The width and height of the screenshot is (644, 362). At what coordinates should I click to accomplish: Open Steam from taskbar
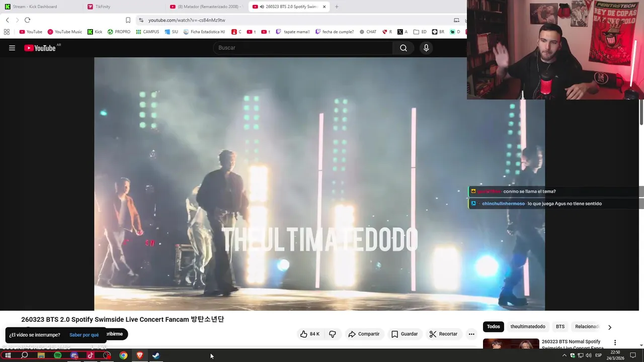coord(156,355)
